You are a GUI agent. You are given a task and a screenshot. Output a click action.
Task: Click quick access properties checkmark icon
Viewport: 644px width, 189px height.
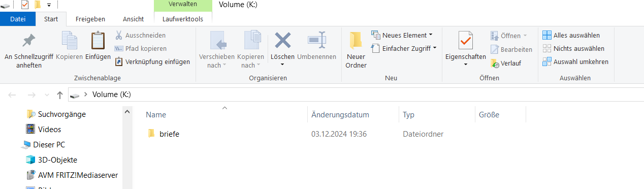point(25,5)
